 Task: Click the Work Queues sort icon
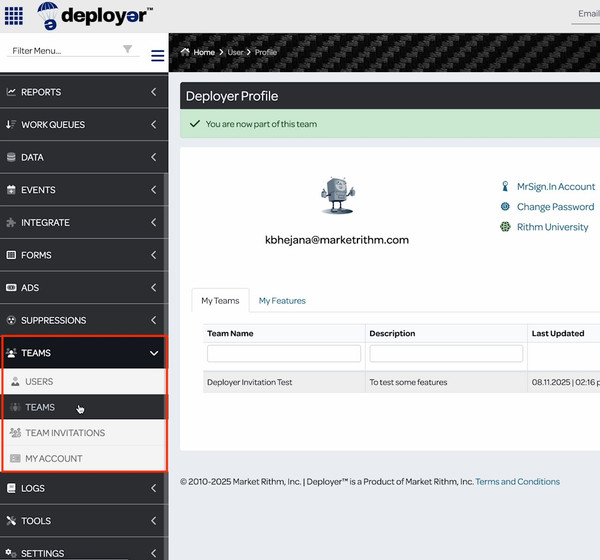pyautogui.click(x=11, y=124)
